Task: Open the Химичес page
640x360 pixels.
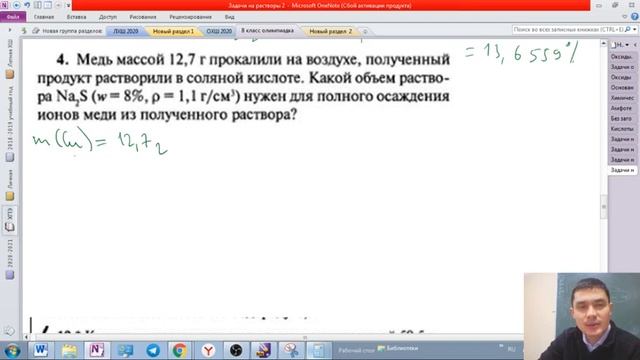Action: (x=622, y=98)
